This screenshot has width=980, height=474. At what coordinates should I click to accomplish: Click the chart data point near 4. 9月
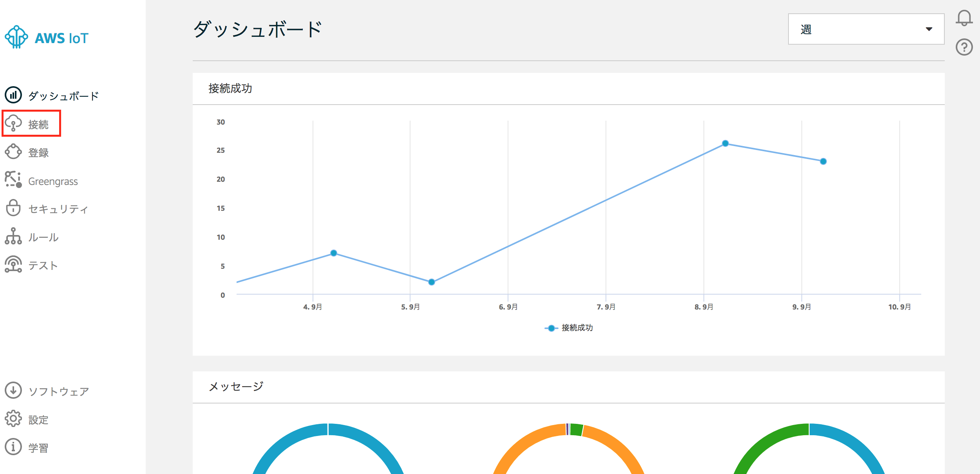point(334,253)
